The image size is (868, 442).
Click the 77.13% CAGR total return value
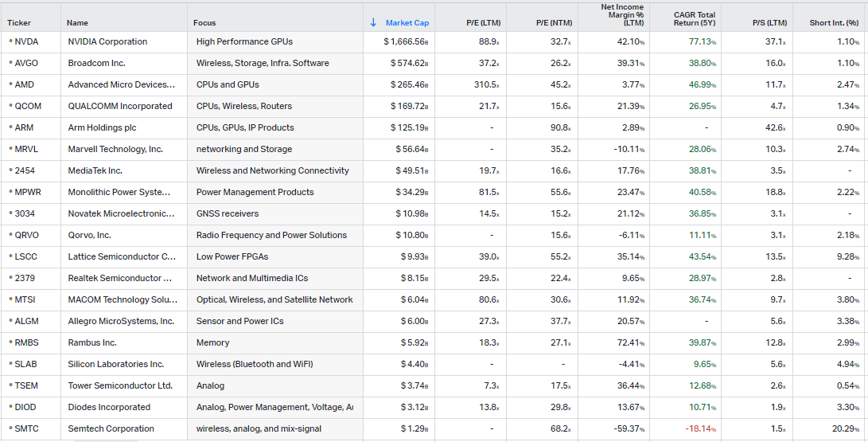pyautogui.click(x=703, y=41)
